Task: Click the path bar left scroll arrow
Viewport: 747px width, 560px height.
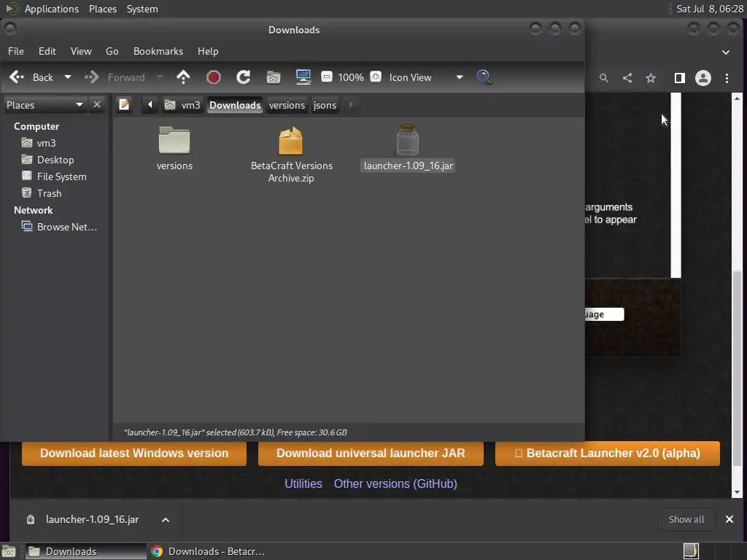Action: 150,105
